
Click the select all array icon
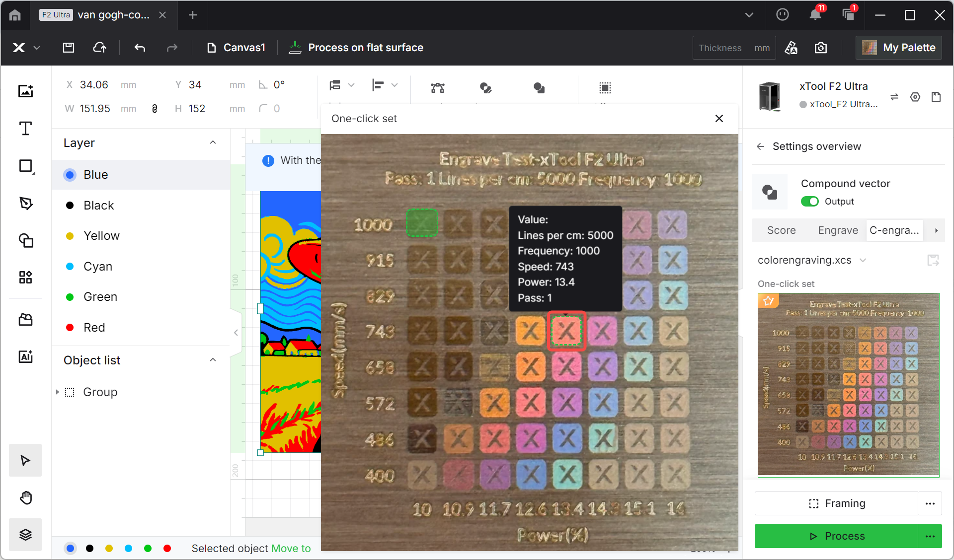click(605, 88)
